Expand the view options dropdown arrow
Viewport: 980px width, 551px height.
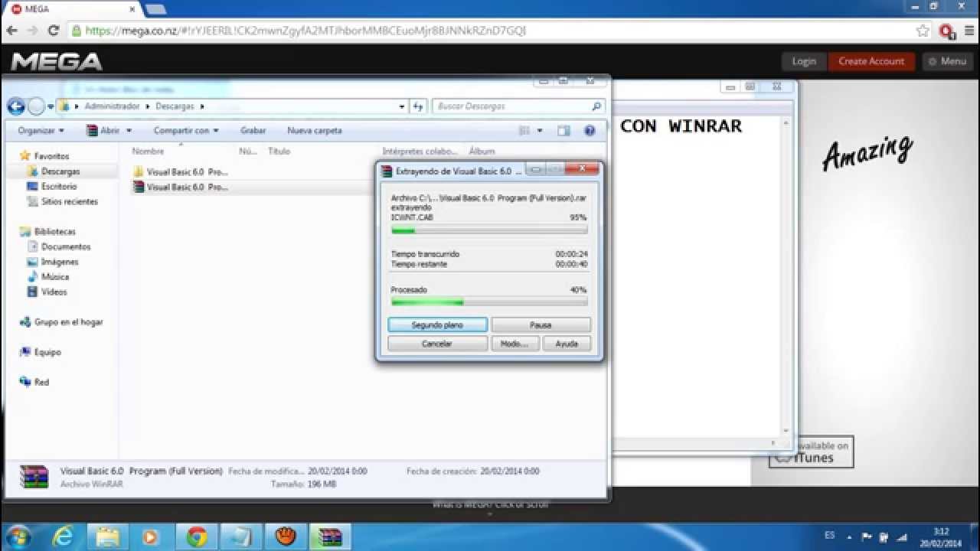[x=540, y=131]
